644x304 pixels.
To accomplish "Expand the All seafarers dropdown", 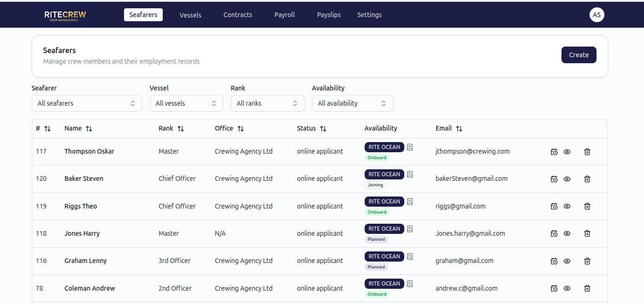I will tap(87, 103).
